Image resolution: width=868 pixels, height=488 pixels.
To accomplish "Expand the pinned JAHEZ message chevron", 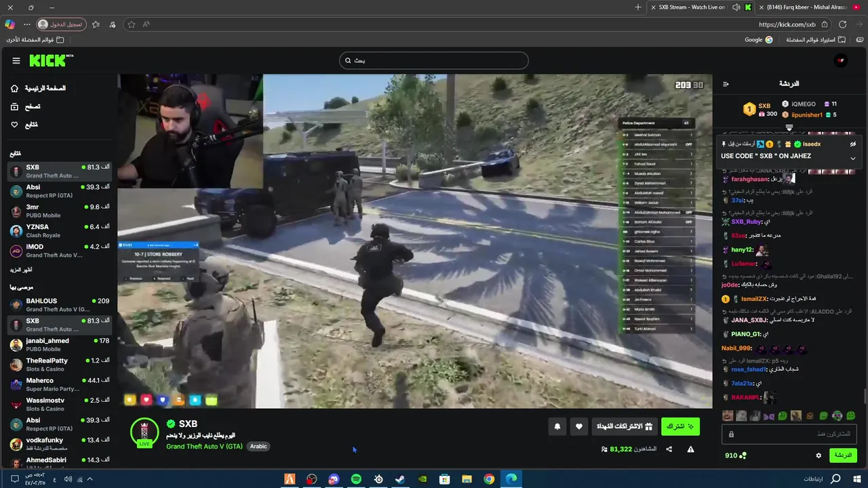I will (x=853, y=159).
